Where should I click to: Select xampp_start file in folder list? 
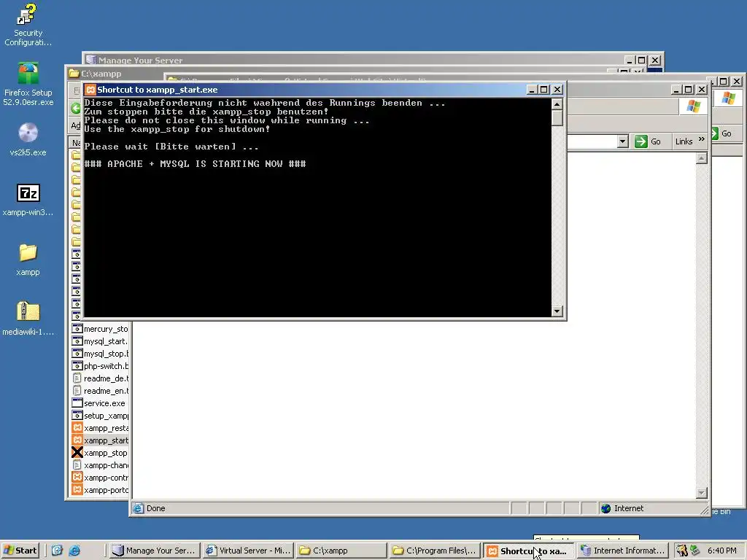100,440
